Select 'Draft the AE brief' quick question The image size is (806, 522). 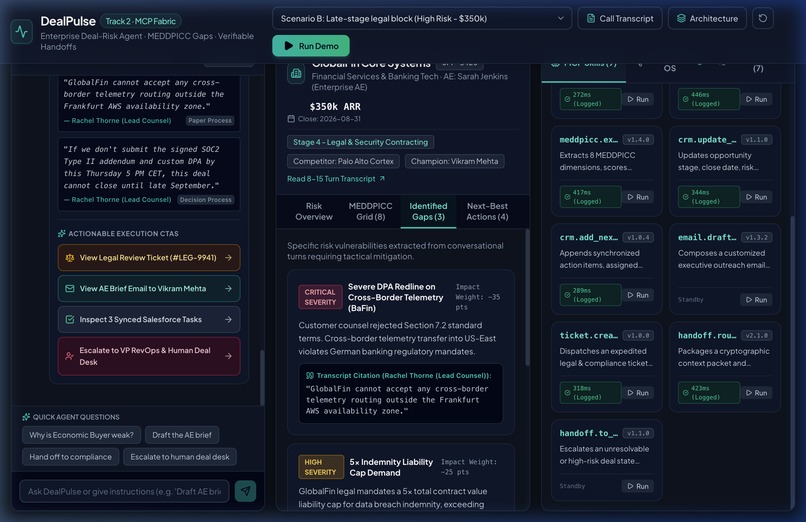coord(182,435)
